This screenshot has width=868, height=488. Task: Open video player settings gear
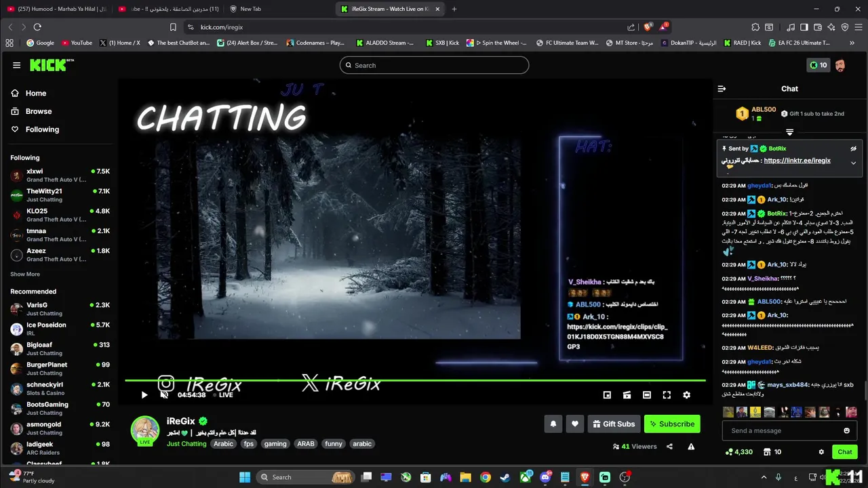click(x=686, y=395)
